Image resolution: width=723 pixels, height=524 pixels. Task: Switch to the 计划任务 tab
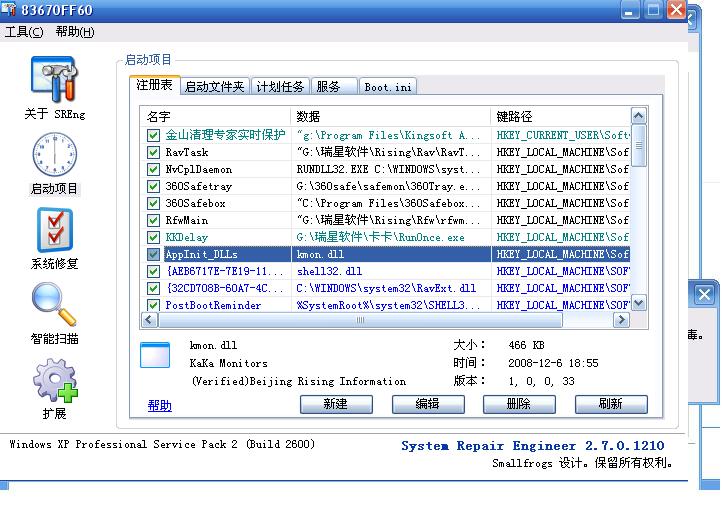tap(279, 87)
